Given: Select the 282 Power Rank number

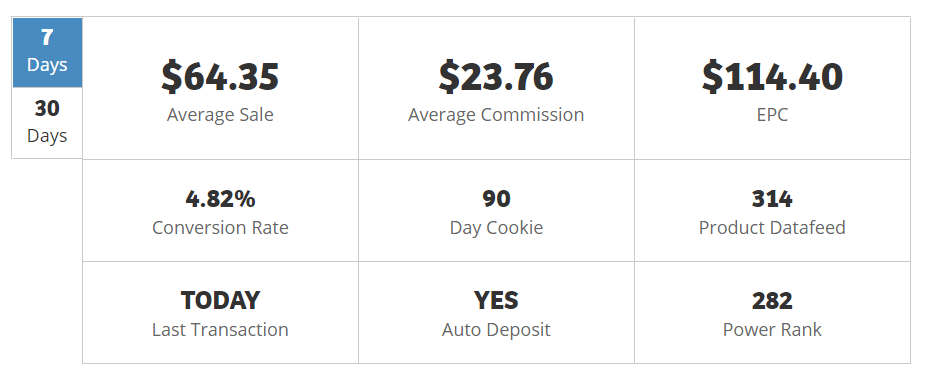Looking at the screenshot, I should coord(772,300).
